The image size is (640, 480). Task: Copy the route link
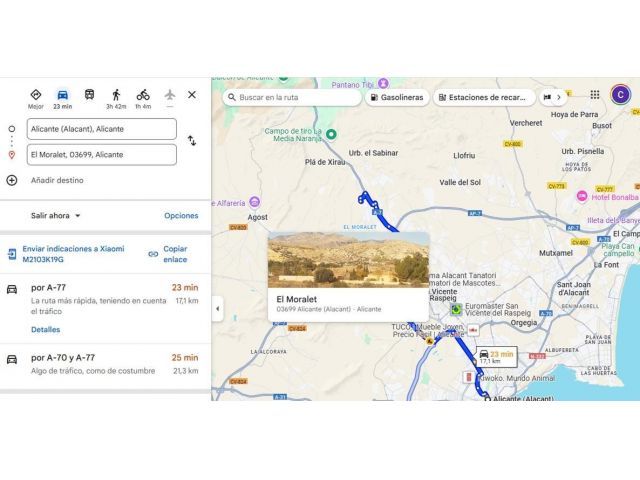coord(175,254)
